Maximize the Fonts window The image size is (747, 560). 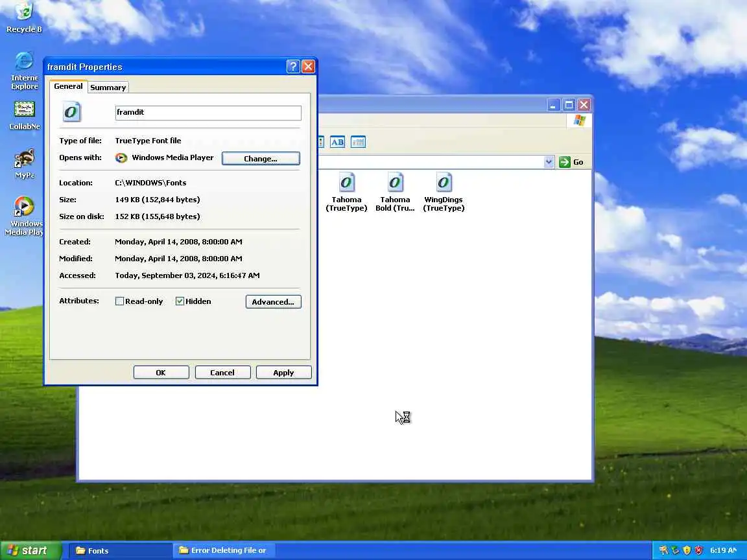[x=568, y=105]
